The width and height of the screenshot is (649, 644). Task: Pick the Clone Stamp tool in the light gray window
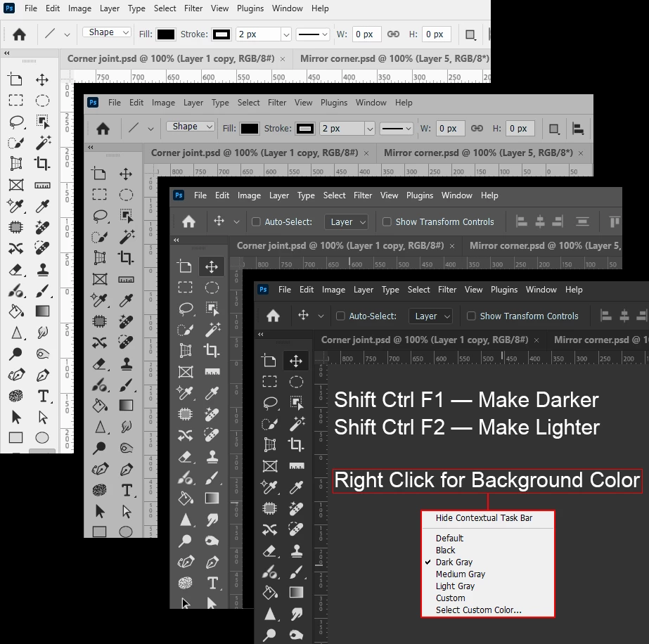tap(127, 363)
